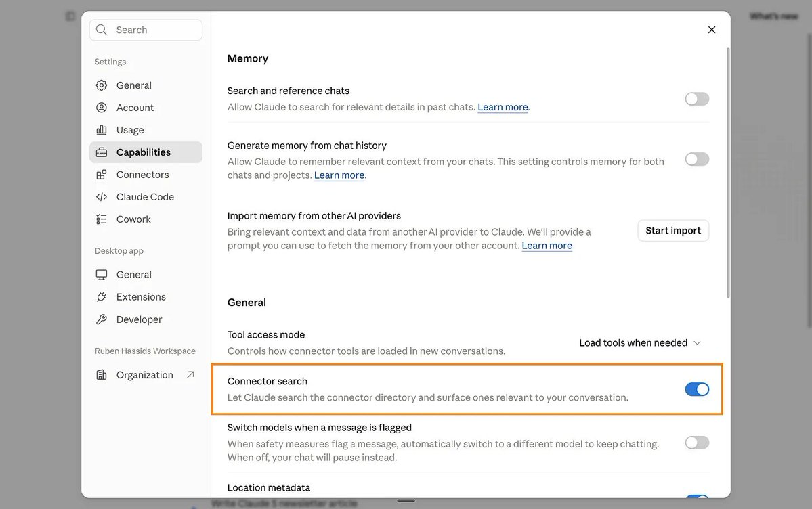This screenshot has height=509, width=812.
Task: Click the Location metadata label
Action: [x=269, y=487]
